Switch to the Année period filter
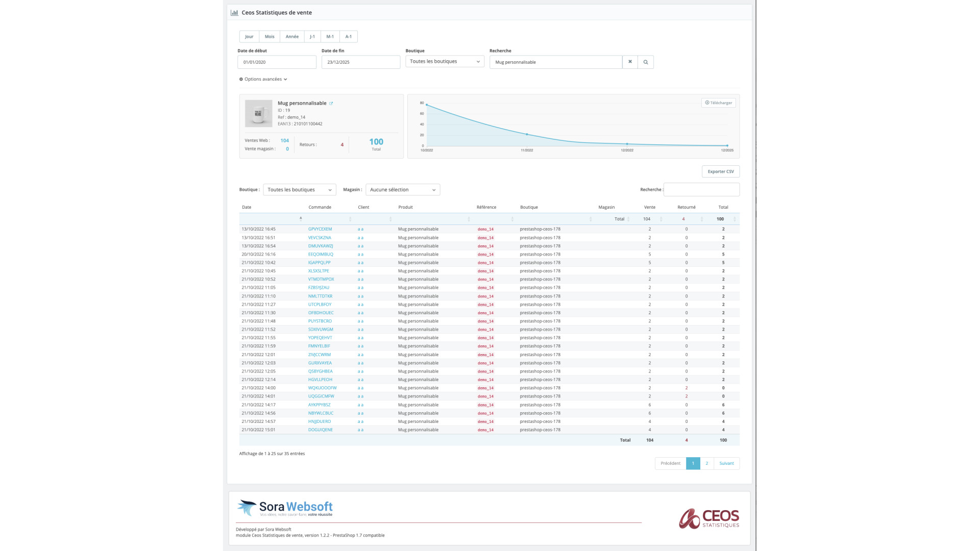This screenshot has width=980, height=551. pos(292,36)
